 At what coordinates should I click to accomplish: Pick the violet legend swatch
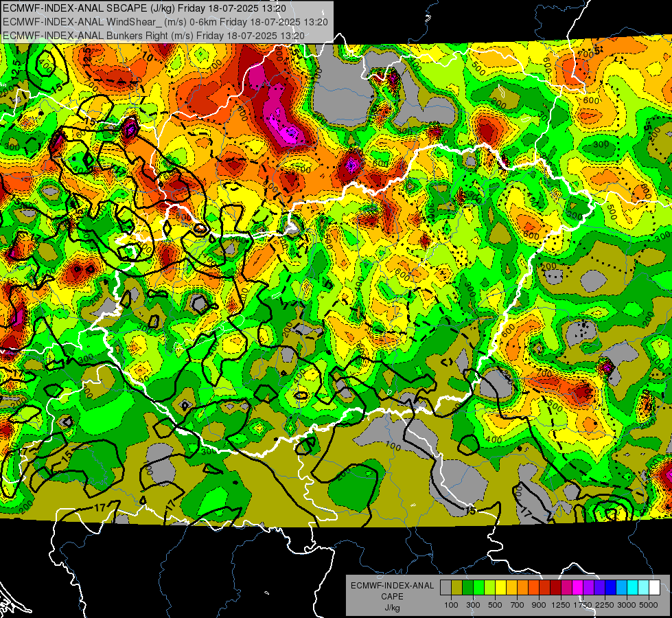pyautogui.click(x=588, y=588)
